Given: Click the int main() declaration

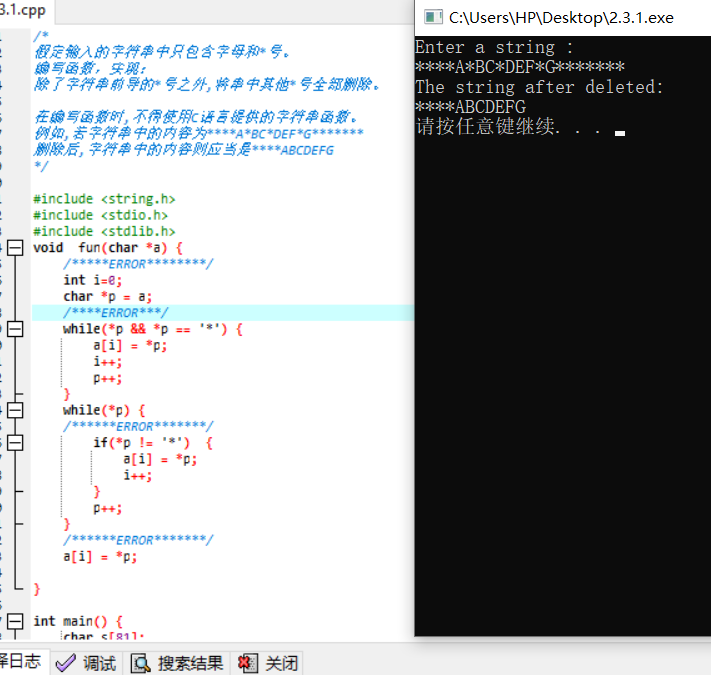Looking at the screenshot, I should coord(78,622).
